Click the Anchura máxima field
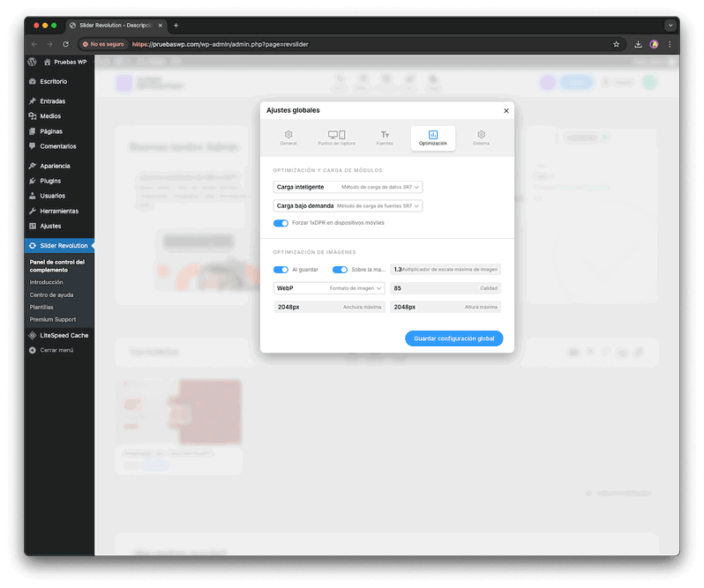Screen dimensions: 704x588 click(329, 308)
